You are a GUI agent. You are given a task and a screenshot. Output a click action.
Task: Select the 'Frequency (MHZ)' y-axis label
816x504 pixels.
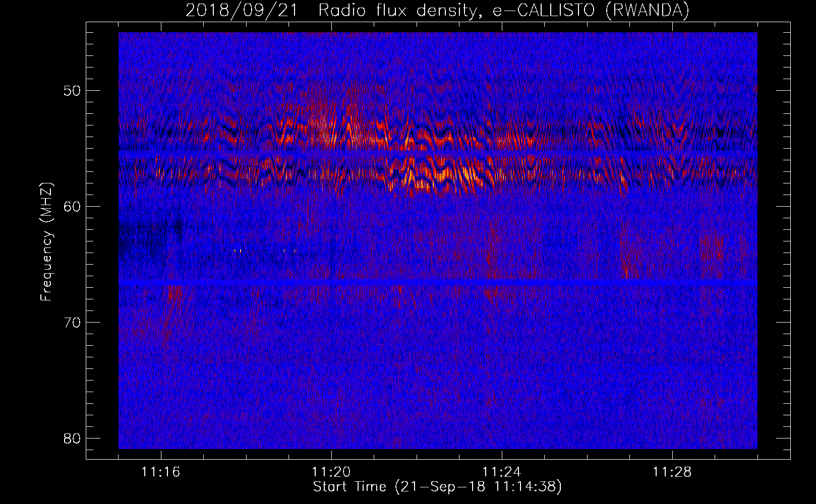(x=46, y=241)
